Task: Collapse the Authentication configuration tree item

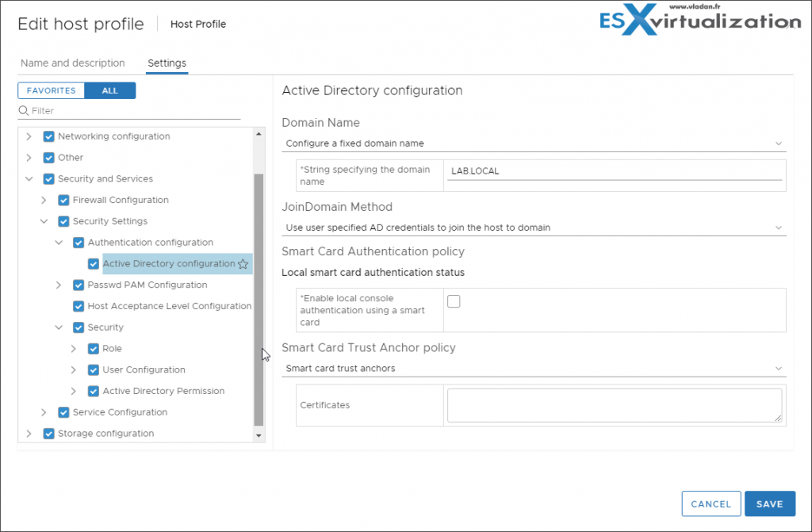Action: click(x=59, y=242)
